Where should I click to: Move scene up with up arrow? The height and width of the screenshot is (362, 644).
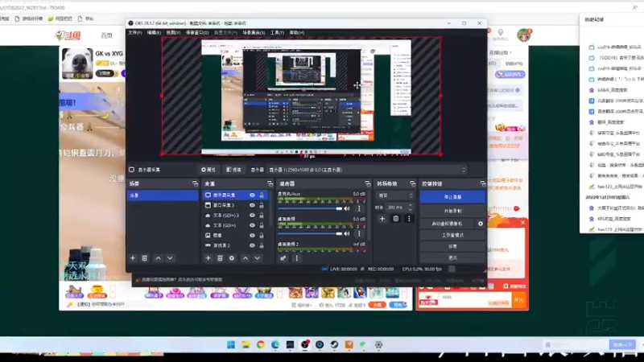(x=158, y=258)
